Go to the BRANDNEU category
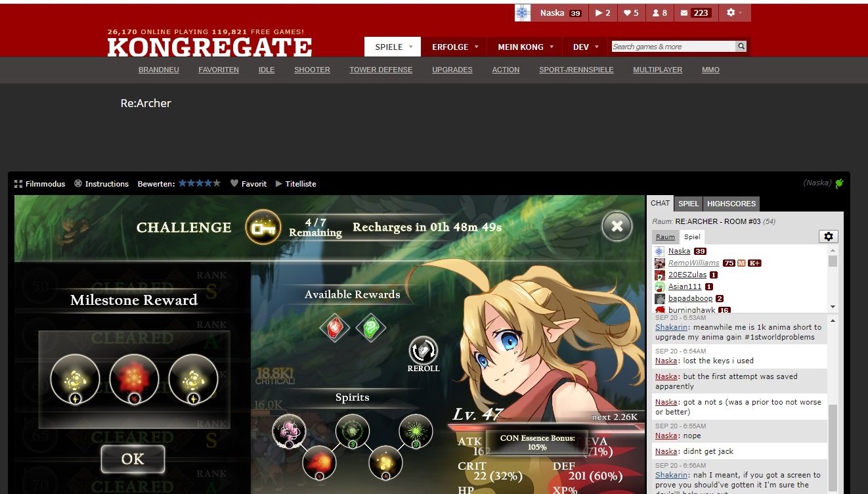 pyautogui.click(x=159, y=70)
